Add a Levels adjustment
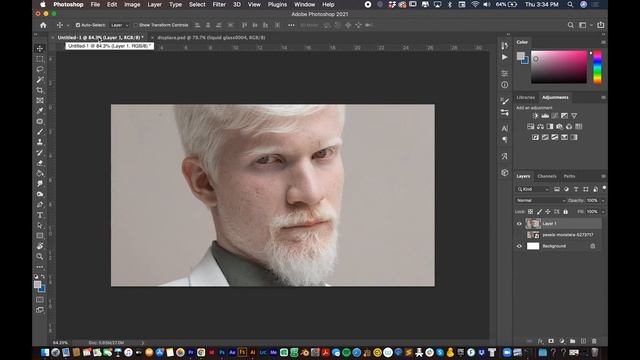The image size is (640, 360). (545, 116)
